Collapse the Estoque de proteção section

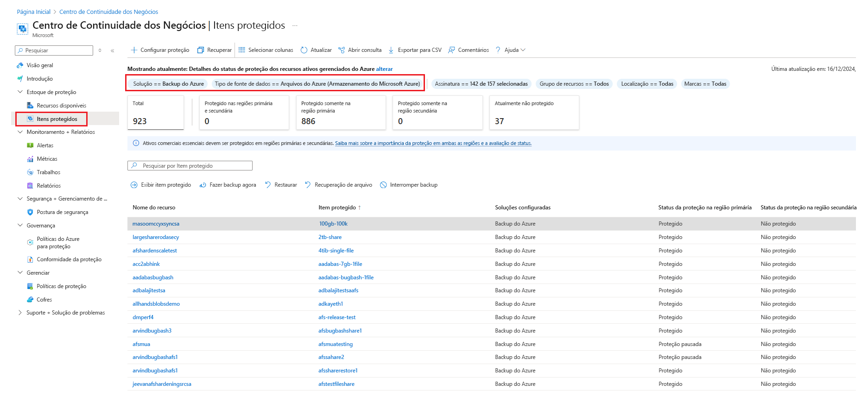point(20,92)
